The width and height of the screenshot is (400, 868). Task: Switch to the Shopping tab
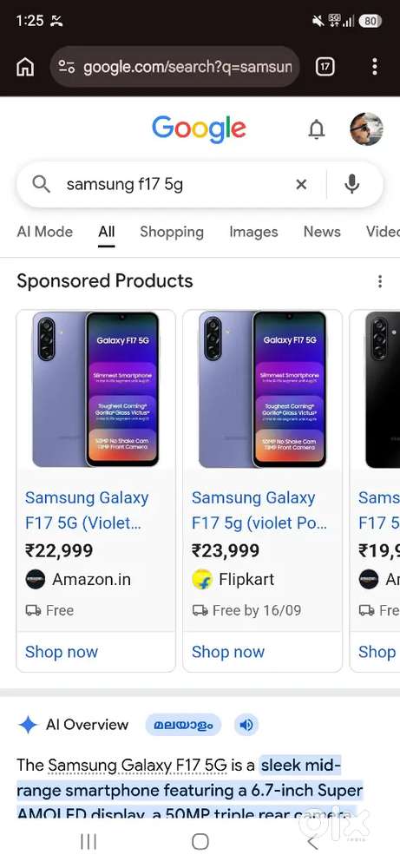click(172, 232)
